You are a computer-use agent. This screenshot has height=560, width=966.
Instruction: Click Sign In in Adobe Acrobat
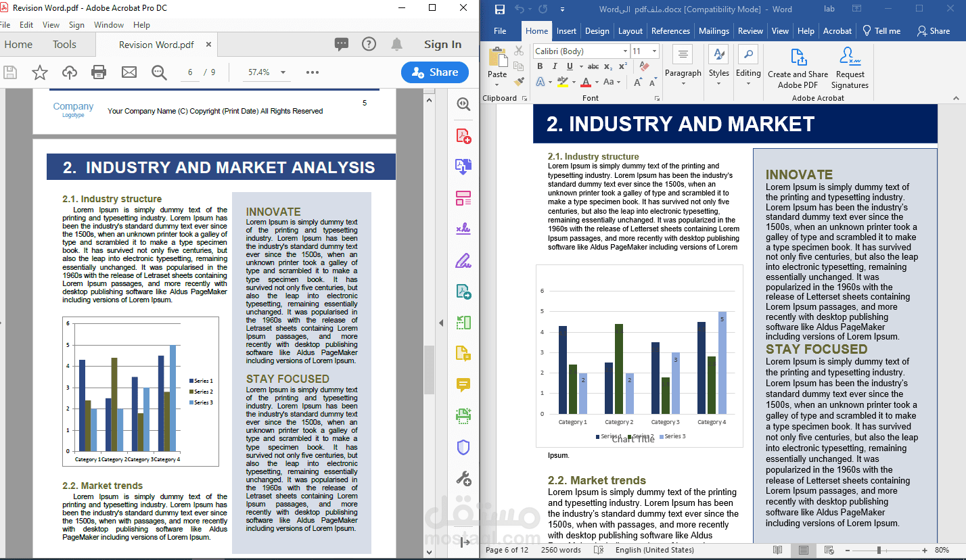(442, 45)
